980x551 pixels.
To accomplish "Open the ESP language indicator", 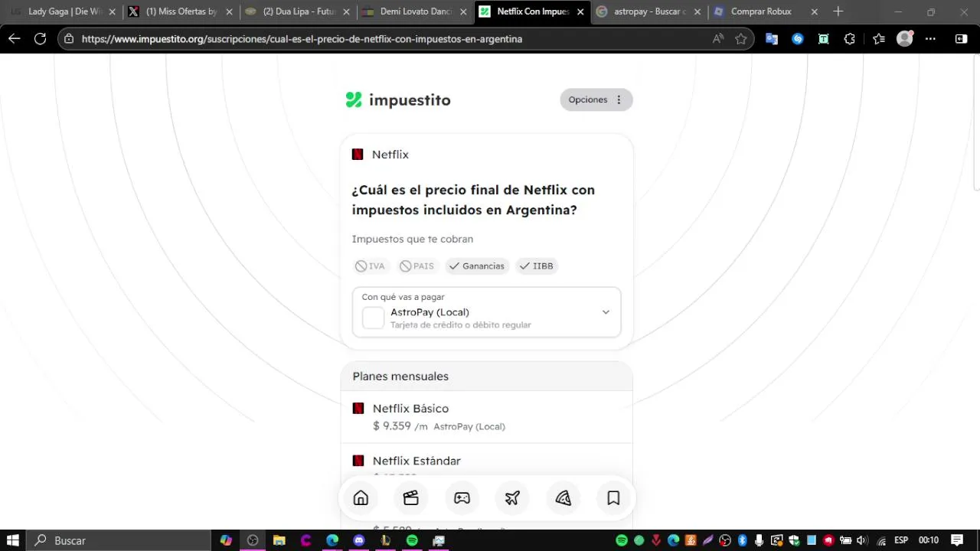I will [x=901, y=540].
